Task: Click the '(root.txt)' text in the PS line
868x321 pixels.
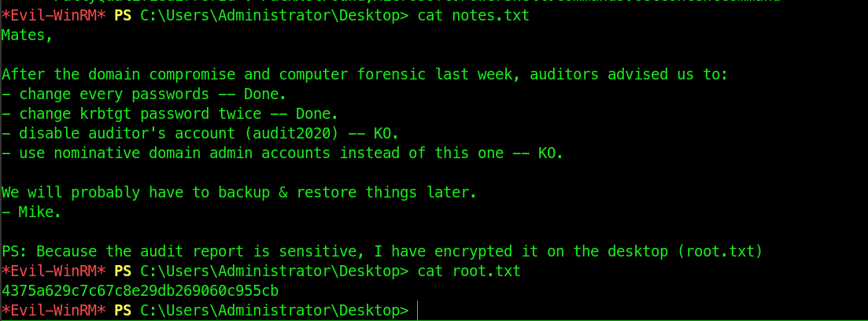Action: (x=719, y=252)
